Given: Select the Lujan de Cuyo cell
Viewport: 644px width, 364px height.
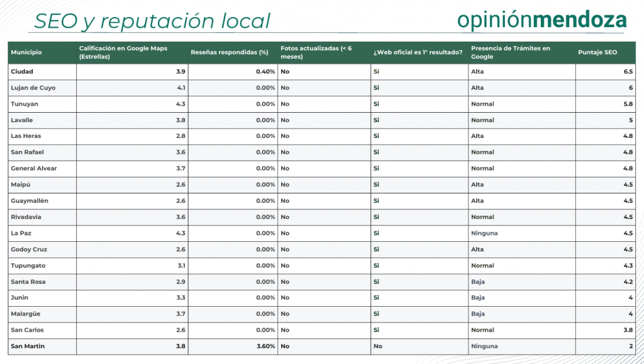Looking at the screenshot, I should coord(33,88).
